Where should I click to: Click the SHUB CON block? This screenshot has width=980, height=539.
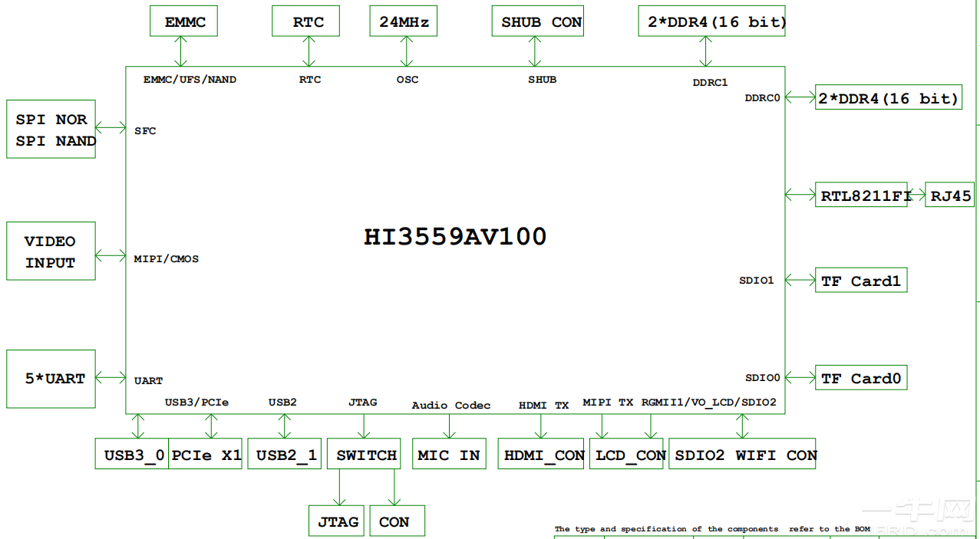coord(540,21)
